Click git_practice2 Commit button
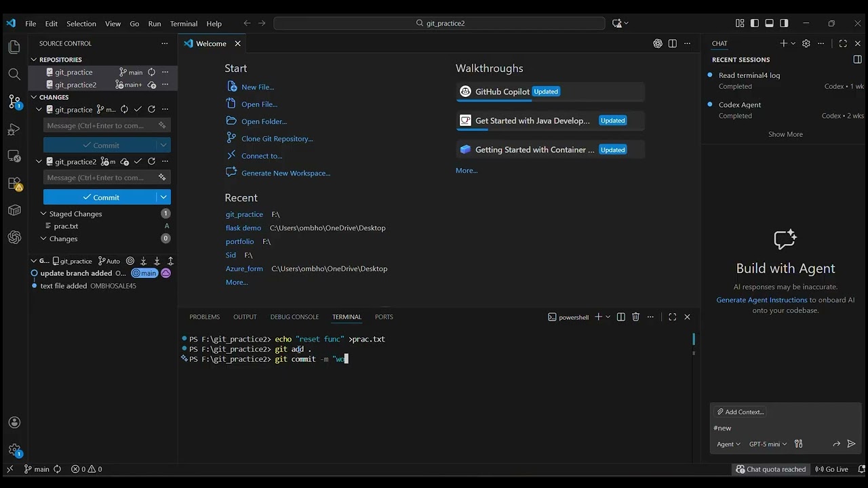The image size is (868, 488). tap(100, 197)
